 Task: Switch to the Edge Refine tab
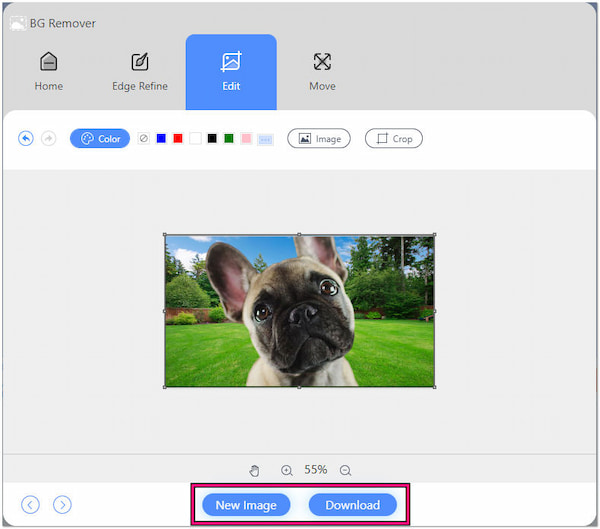point(140,72)
